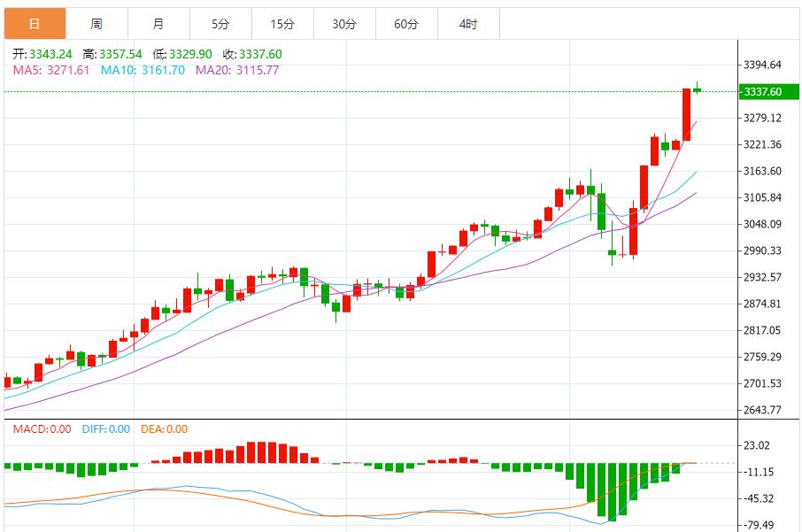Open the 4时 four-hour tab
The height and width of the screenshot is (532, 802).
coord(468,24)
